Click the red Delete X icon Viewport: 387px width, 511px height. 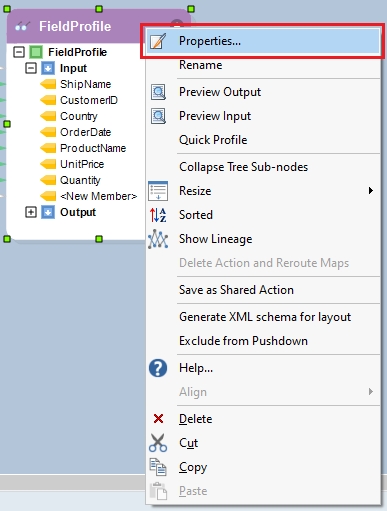[158, 419]
